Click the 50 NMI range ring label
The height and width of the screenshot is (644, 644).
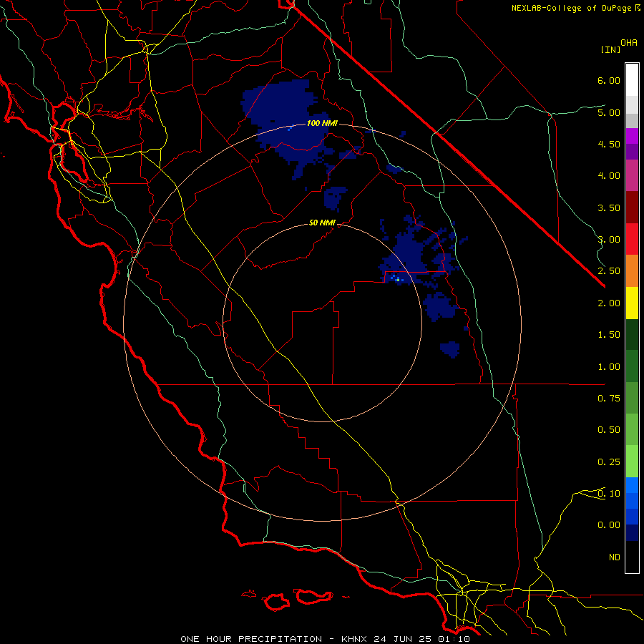(322, 223)
